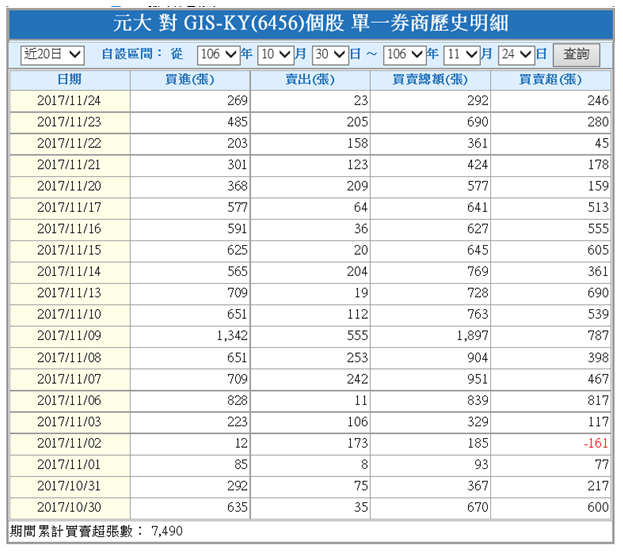This screenshot has height=553, width=623.
Task: Click net buy value 817 on 2017/11/06
Action: point(598,401)
